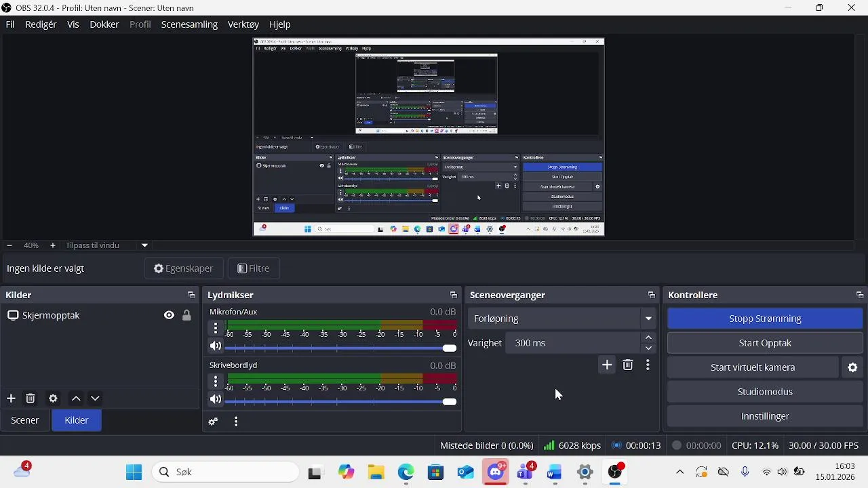Image resolution: width=868 pixels, height=488 pixels.
Task: Move source down with arrow icon
Action: (x=95, y=399)
